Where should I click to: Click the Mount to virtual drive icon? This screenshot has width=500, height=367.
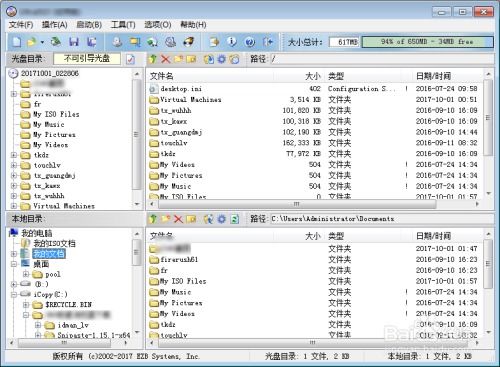[152, 42]
